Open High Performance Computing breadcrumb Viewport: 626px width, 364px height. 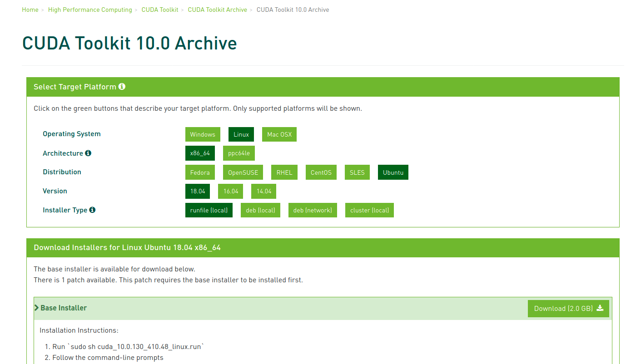(x=90, y=10)
